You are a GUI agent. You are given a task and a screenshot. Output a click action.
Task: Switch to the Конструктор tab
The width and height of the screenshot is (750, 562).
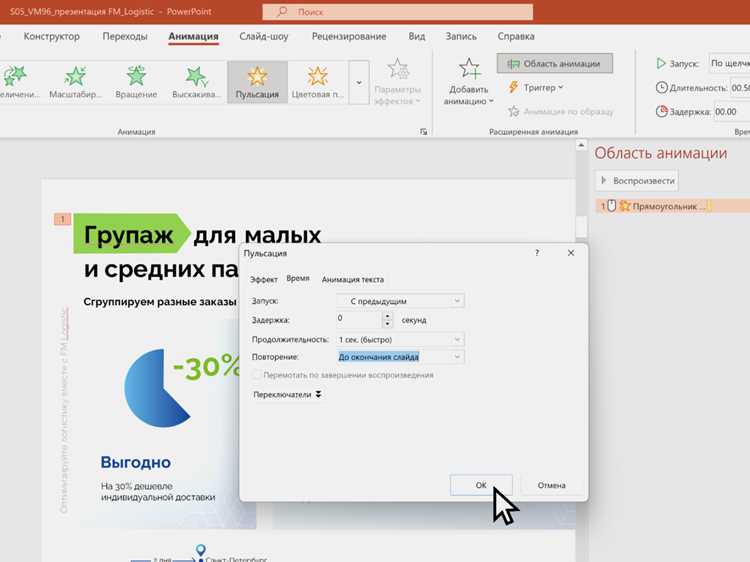coord(52,36)
